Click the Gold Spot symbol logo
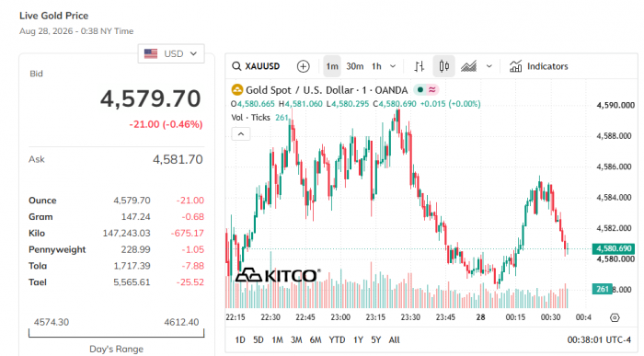644x356 pixels. click(x=237, y=90)
